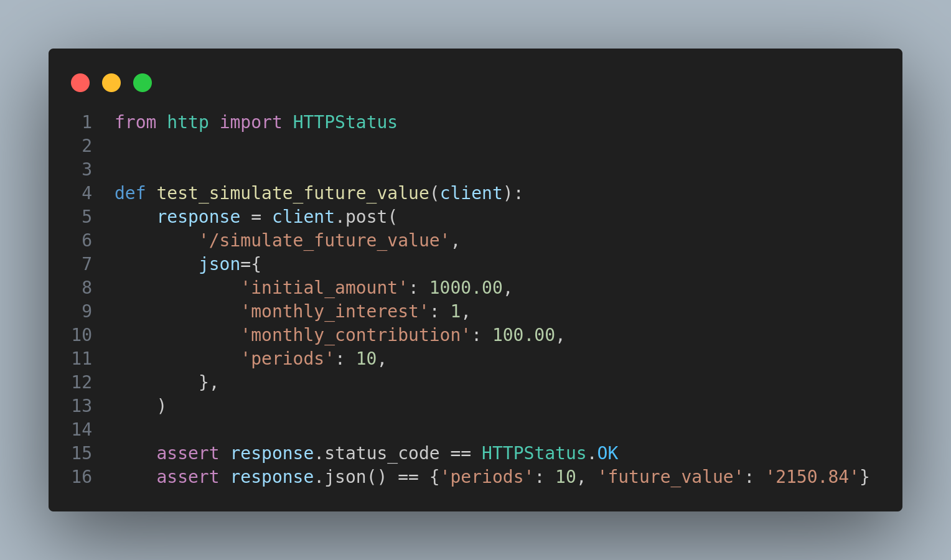Click the 'future_value' key string
Screen dimensions: 951x560
(x=670, y=477)
